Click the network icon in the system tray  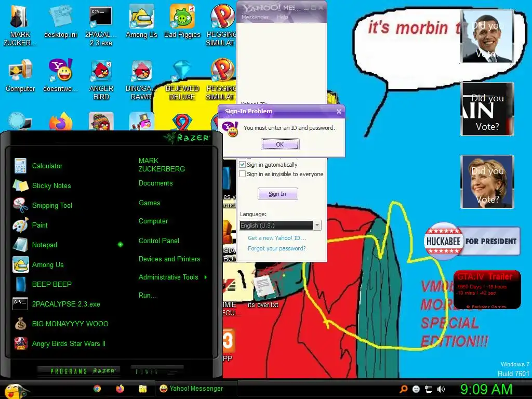[429, 389]
